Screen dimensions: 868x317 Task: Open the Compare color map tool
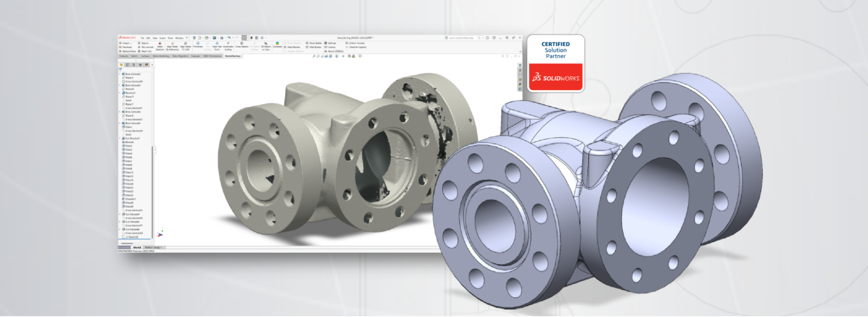277,43
